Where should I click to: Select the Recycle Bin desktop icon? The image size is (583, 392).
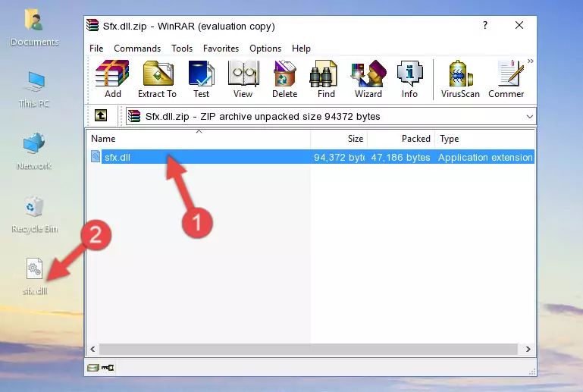pos(34,215)
